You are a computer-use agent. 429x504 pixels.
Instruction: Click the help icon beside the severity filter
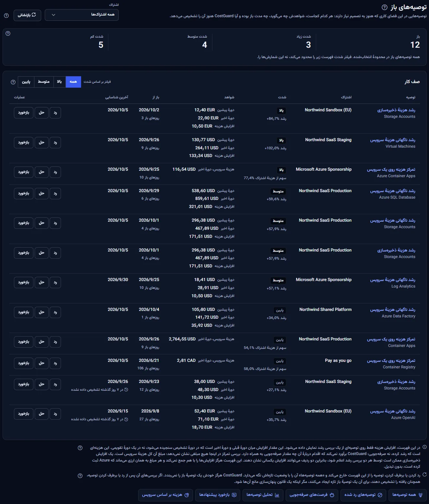[x=13, y=82]
